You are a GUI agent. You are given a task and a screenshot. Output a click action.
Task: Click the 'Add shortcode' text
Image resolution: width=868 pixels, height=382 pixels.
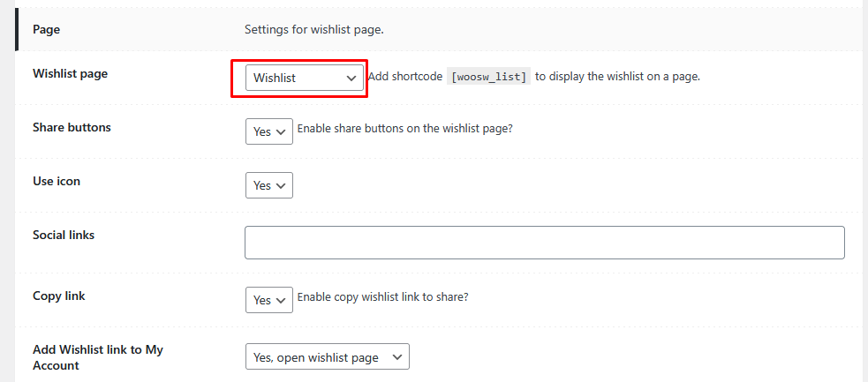[404, 77]
